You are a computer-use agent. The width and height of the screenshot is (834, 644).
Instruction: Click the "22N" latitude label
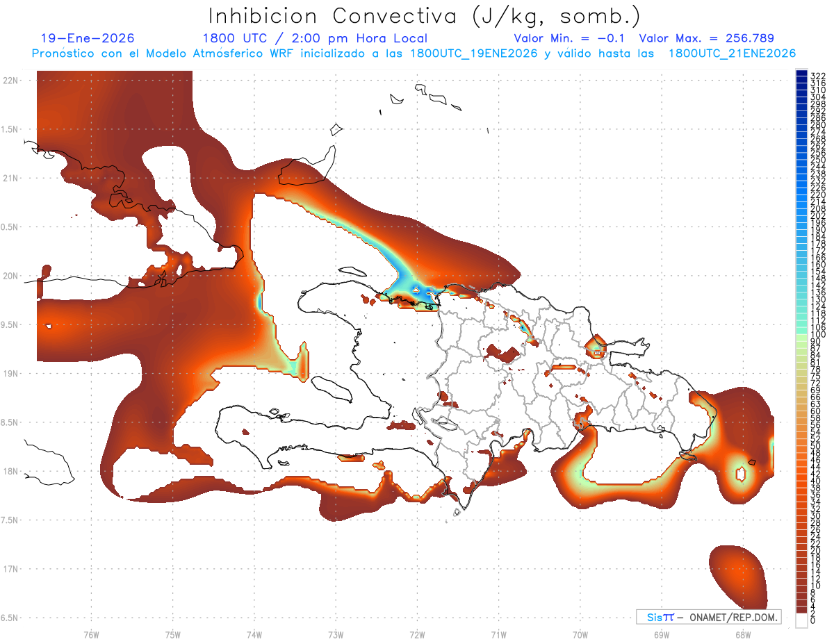[10, 81]
